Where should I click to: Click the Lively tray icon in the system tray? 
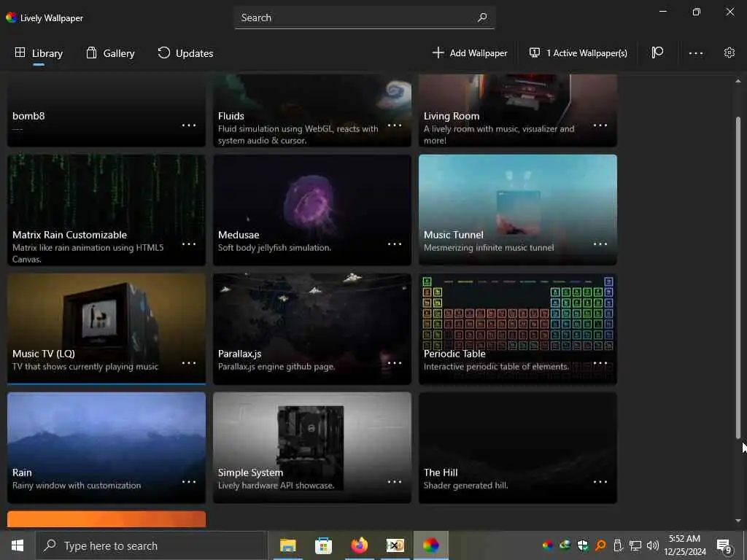[548, 545]
